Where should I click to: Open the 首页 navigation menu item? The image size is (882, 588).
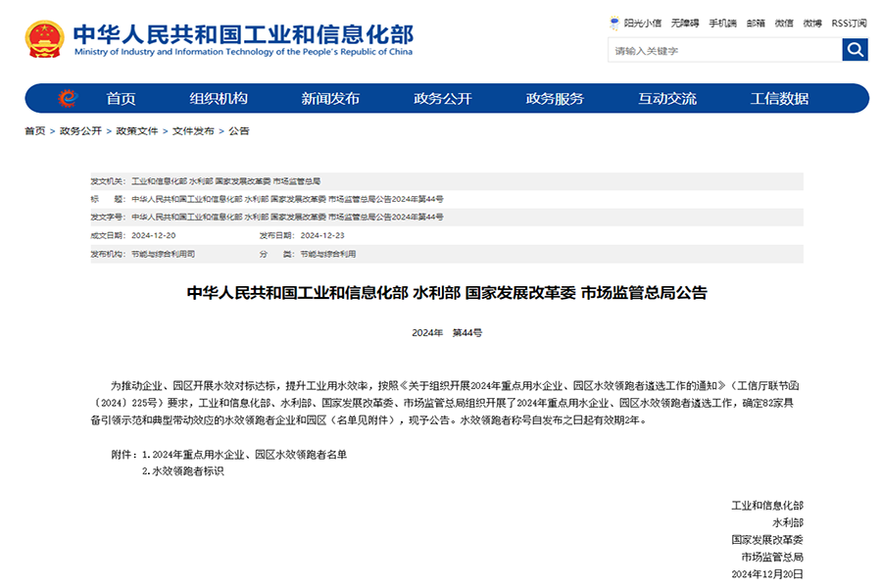[x=121, y=98]
